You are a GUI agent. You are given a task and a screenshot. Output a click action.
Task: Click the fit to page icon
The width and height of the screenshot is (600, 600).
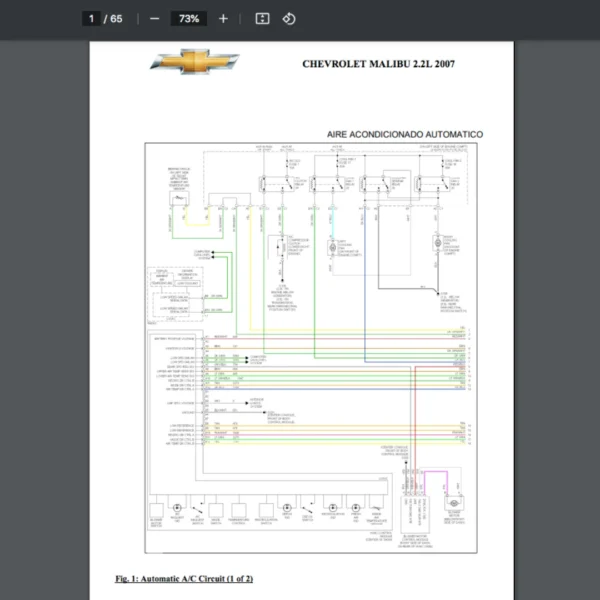pos(262,18)
